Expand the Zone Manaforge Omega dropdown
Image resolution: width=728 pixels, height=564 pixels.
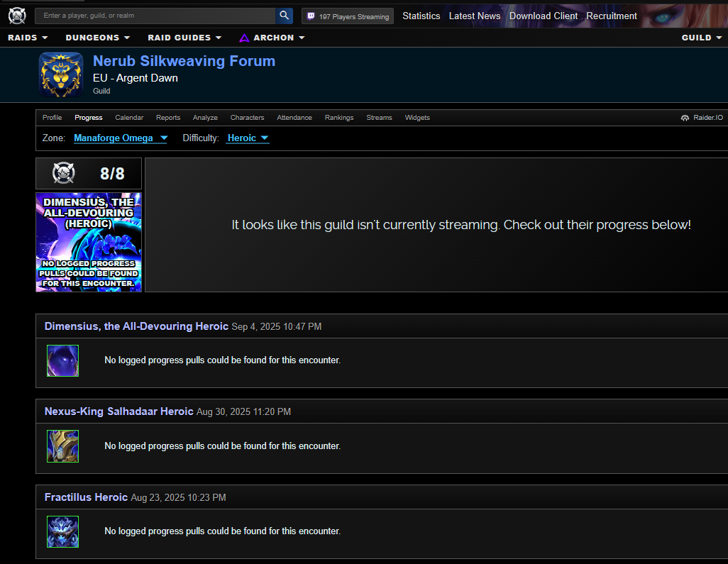121,138
